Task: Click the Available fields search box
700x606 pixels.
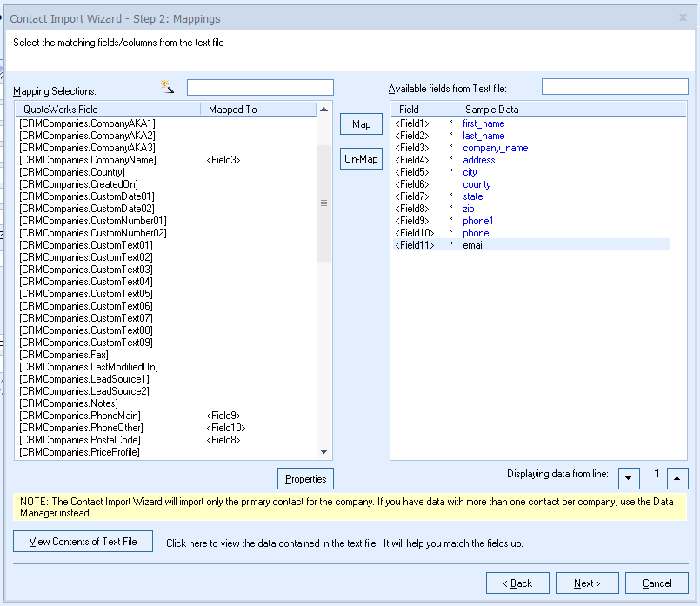Action: (614, 87)
